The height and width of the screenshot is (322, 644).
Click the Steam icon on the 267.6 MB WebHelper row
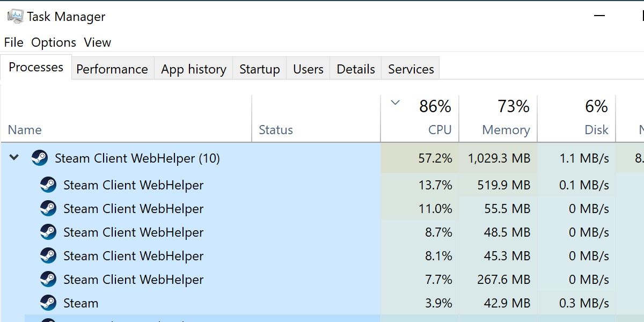tap(48, 280)
